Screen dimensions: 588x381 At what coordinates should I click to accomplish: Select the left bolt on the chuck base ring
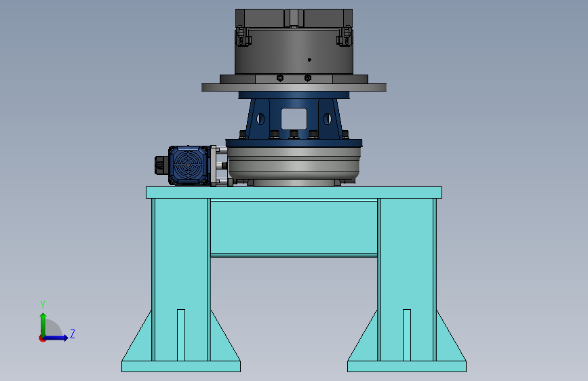point(280,78)
